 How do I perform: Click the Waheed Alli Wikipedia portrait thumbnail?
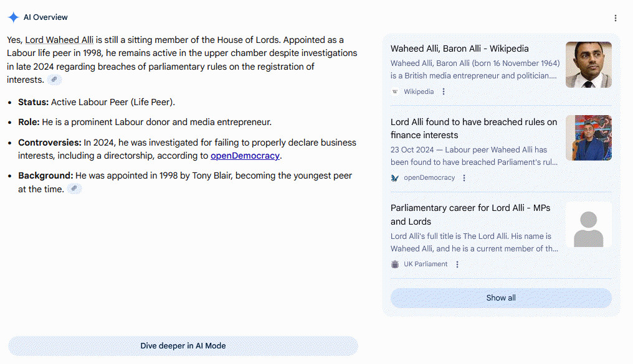tap(588, 65)
